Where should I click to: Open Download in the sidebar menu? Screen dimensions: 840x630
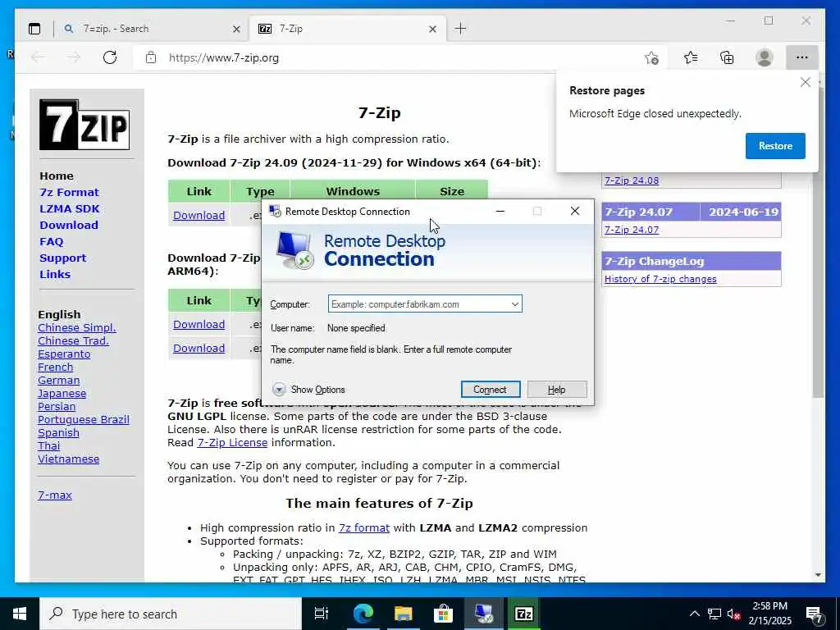point(69,225)
